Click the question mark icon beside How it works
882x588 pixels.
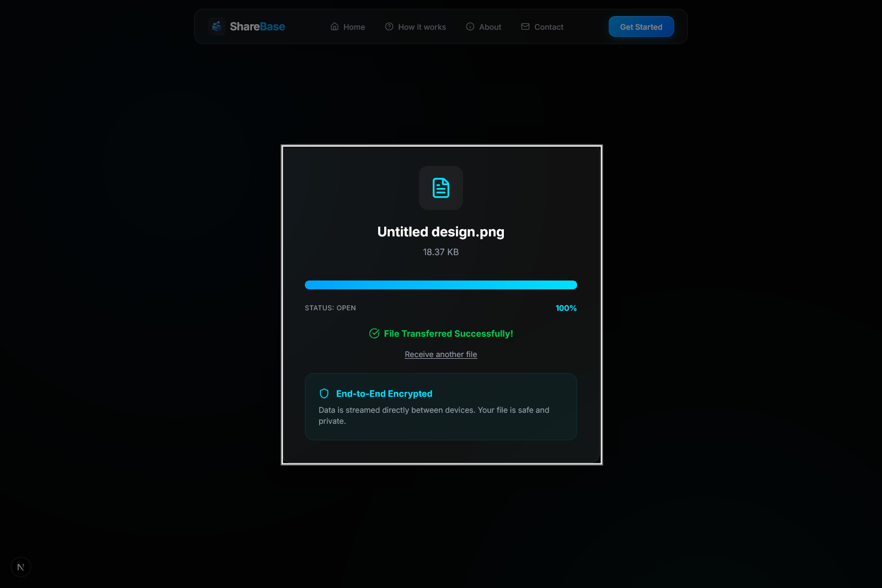[x=388, y=26]
